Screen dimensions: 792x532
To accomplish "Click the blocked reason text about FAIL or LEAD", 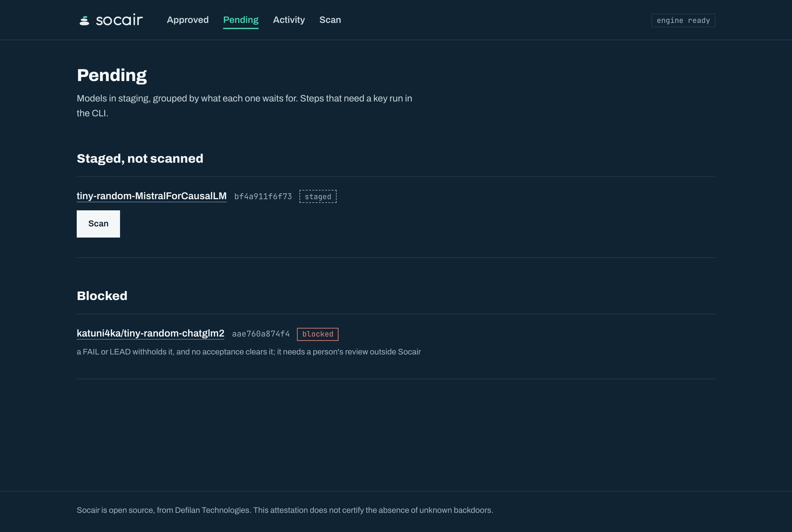I will [x=249, y=352].
